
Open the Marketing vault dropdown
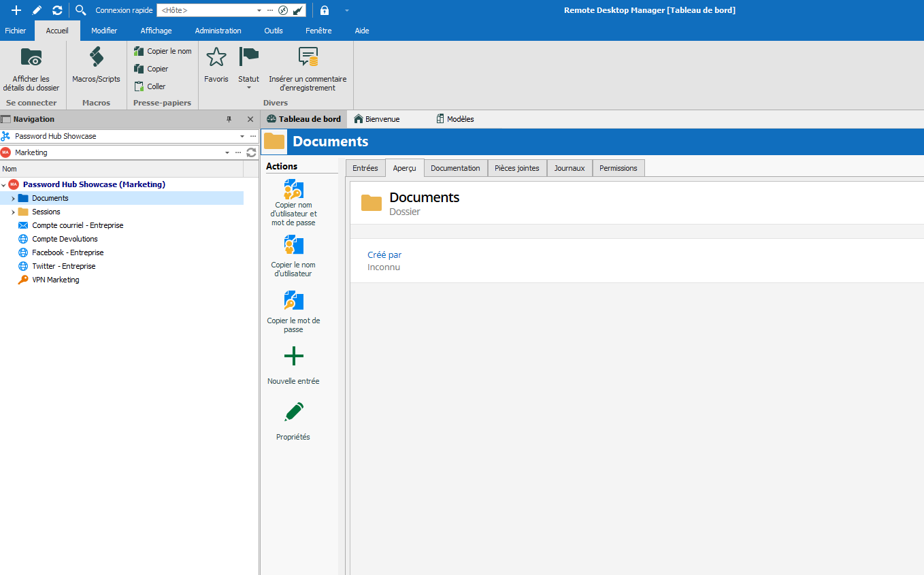pos(229,153)
